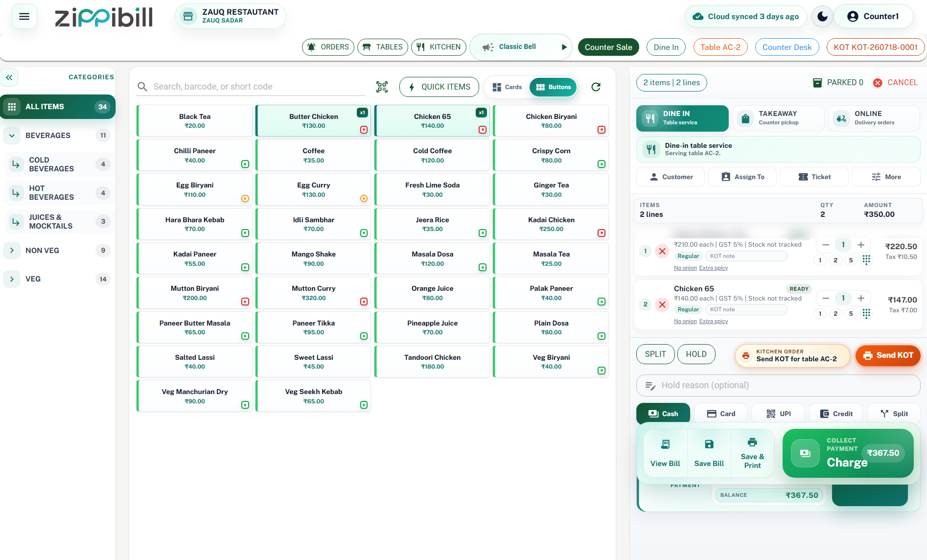Image resolution: width=927 pixels, height=560 pixels.
Task: Select ALL ITEMS category
Action: coord(58,107)
